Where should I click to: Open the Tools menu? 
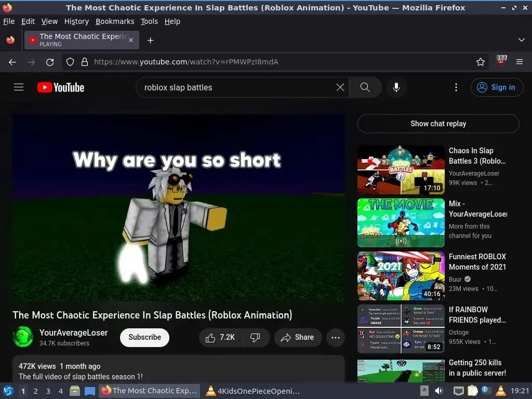(149, 21)
